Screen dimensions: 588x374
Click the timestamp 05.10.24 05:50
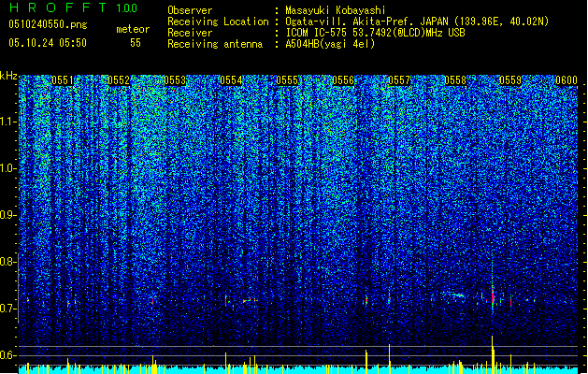pos(48,43)
